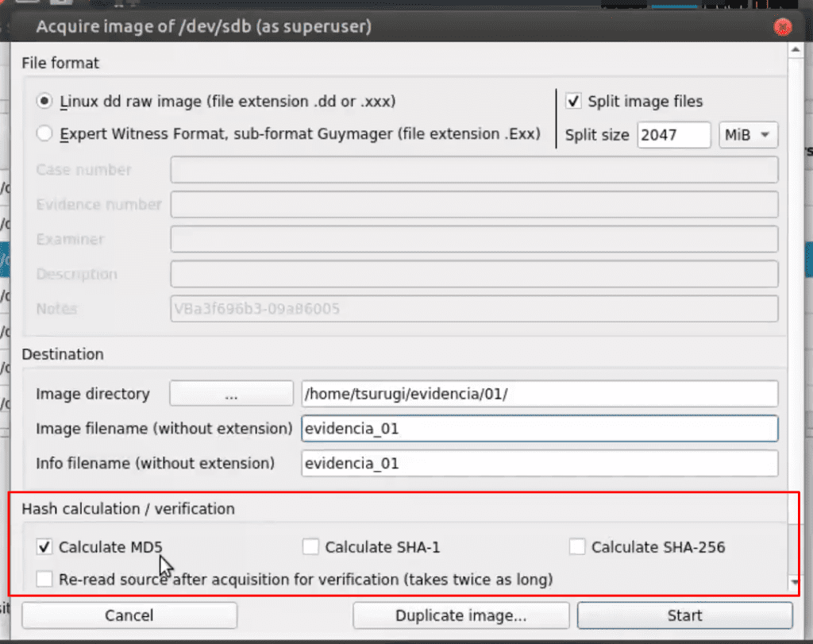Click the Notes field with VBa3f696b3 text
Screen dimensions: 813x644
click(x=474, y=309)
